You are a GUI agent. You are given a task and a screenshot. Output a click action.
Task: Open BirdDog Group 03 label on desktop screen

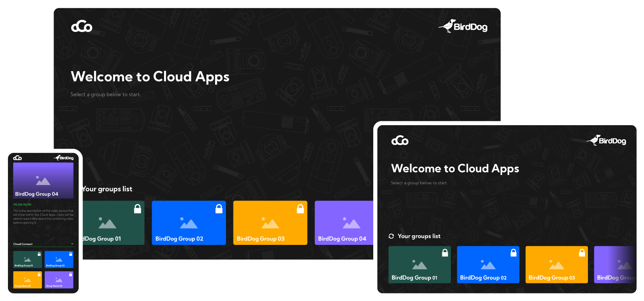click(261, 239)
